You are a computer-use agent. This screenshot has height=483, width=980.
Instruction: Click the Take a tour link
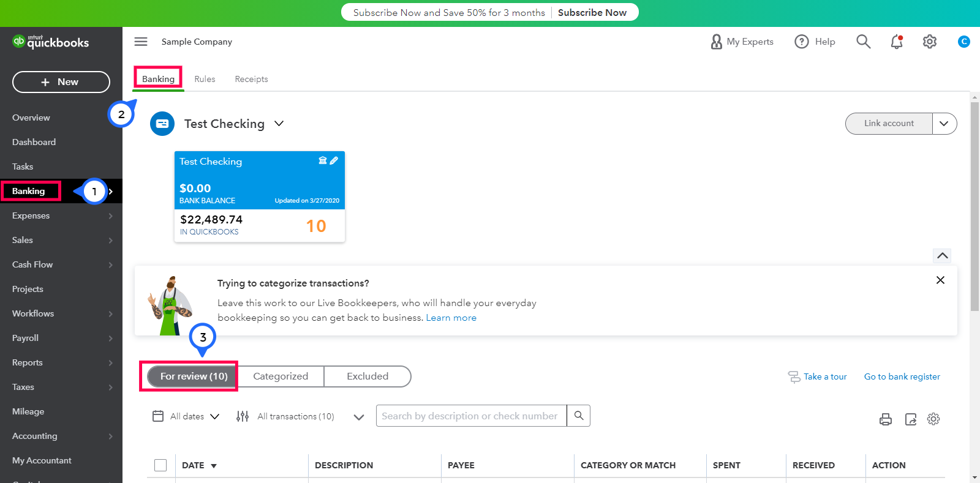pyautogui.click(x=825, y=376)
